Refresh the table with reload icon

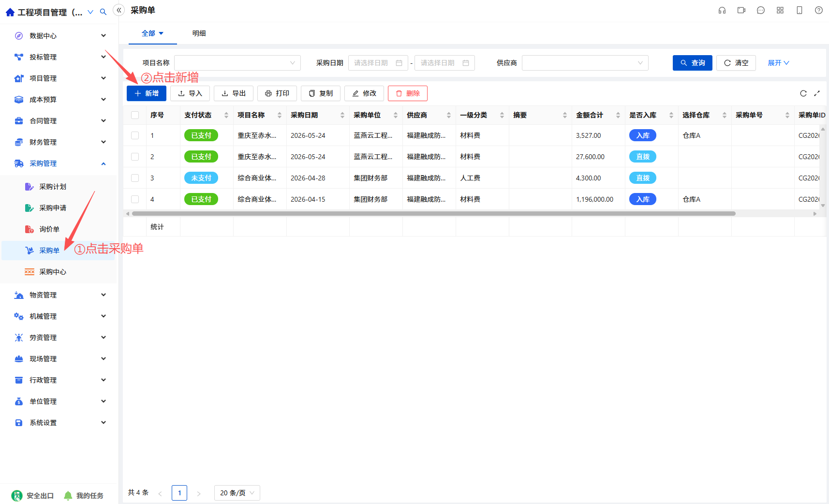click(x=803, y=93)
